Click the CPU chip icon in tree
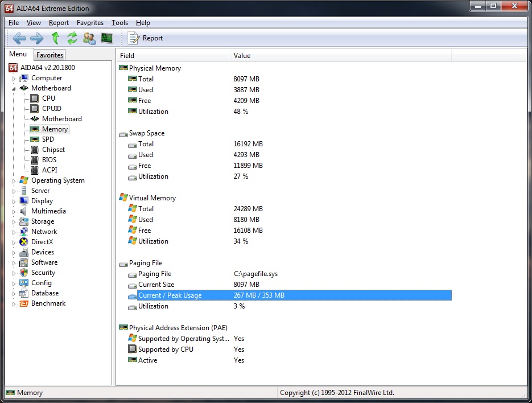This screenshot has height=403, width=532. click(x=35, y=98)
